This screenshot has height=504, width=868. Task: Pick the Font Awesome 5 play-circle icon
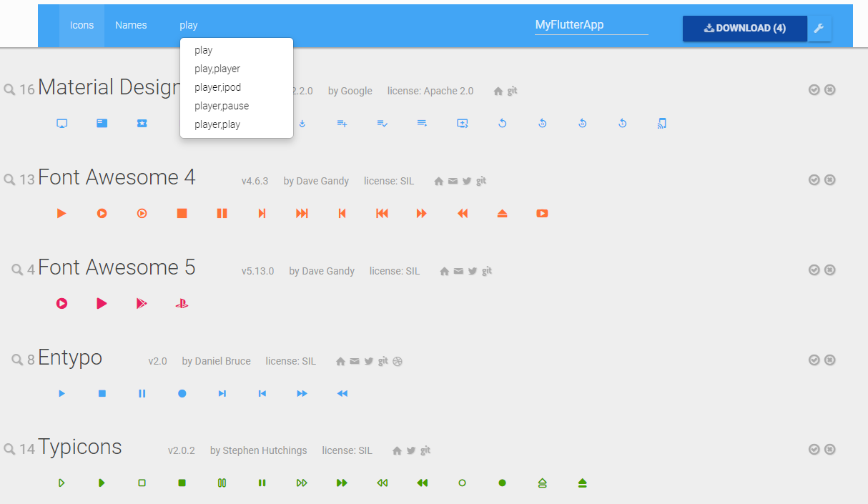pos(62,303)
